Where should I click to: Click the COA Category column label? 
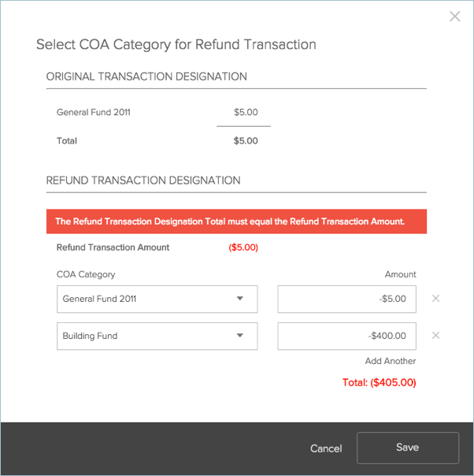[86, 274]
